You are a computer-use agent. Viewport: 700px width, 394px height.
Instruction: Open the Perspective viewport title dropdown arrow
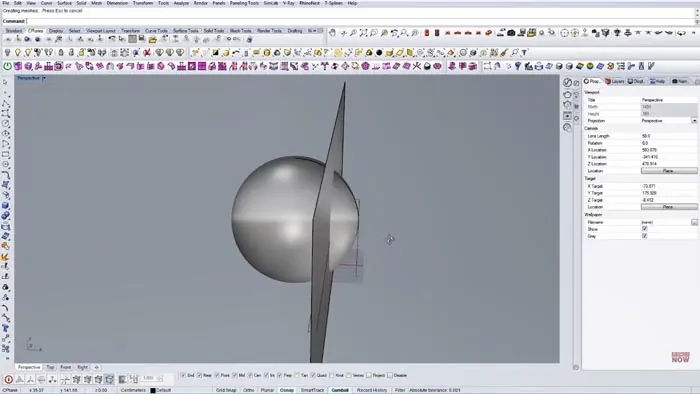pyautogui.click(x=44, y=78)
